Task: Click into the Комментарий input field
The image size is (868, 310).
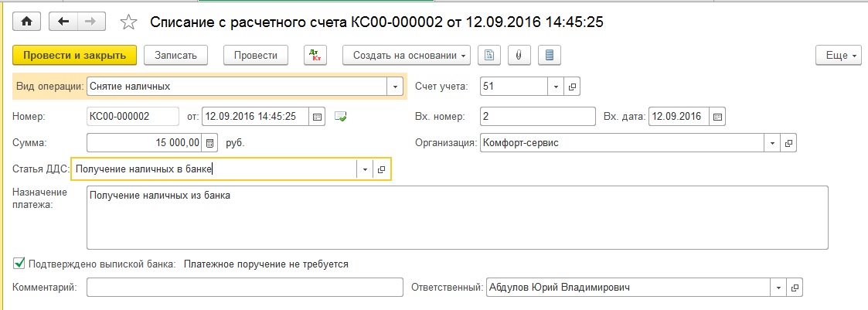Action: coord(244,288)
